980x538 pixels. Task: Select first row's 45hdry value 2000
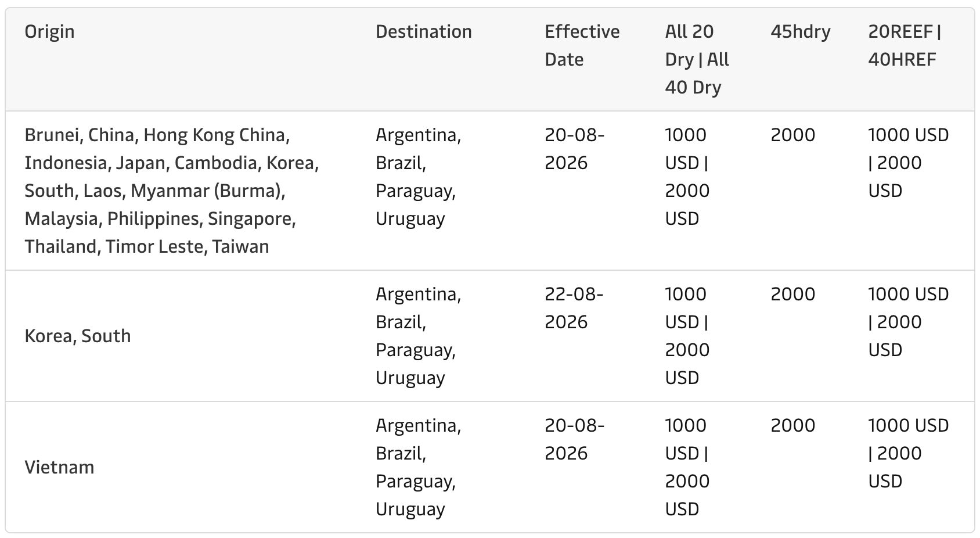(792, 135)
